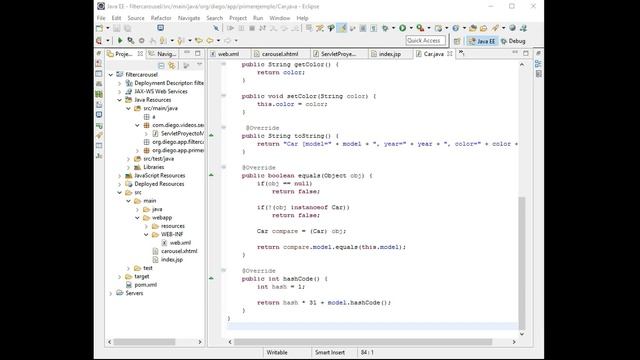The height and width of the screenshot is (360, 640).
Task: Click Collapse All in Project Explorer
Action: click(161, 66)
